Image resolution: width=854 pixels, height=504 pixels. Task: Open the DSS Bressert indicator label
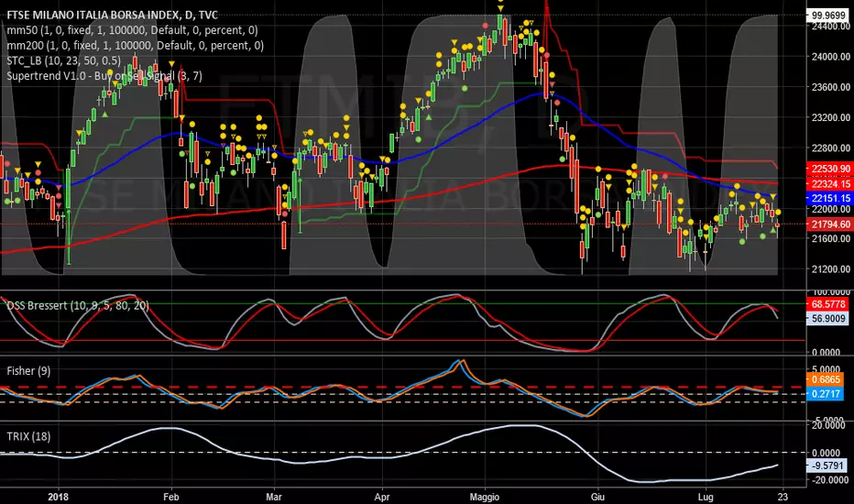[x=77, y=306]
